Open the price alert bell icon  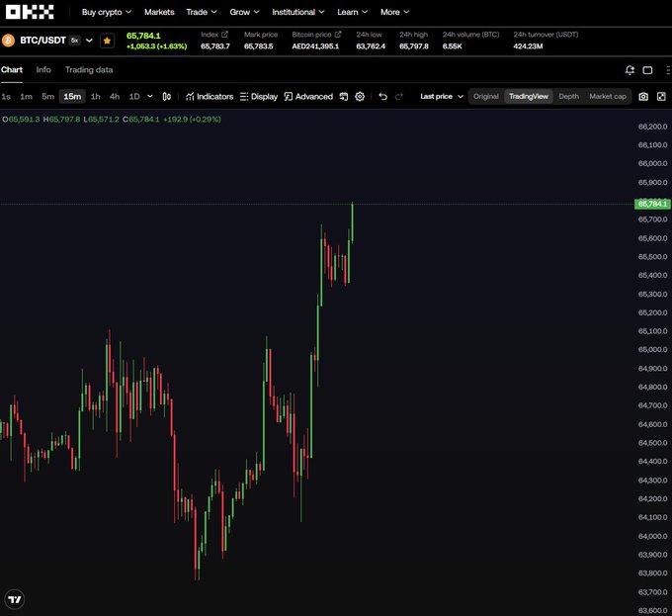pyautogui.click(x=630, y=70)
